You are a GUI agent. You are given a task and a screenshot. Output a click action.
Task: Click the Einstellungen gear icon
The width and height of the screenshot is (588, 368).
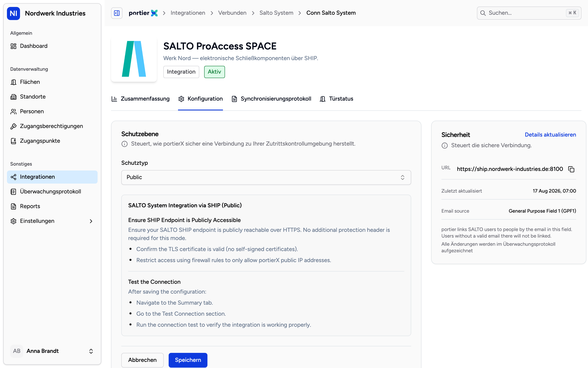(x=13, y=221)
